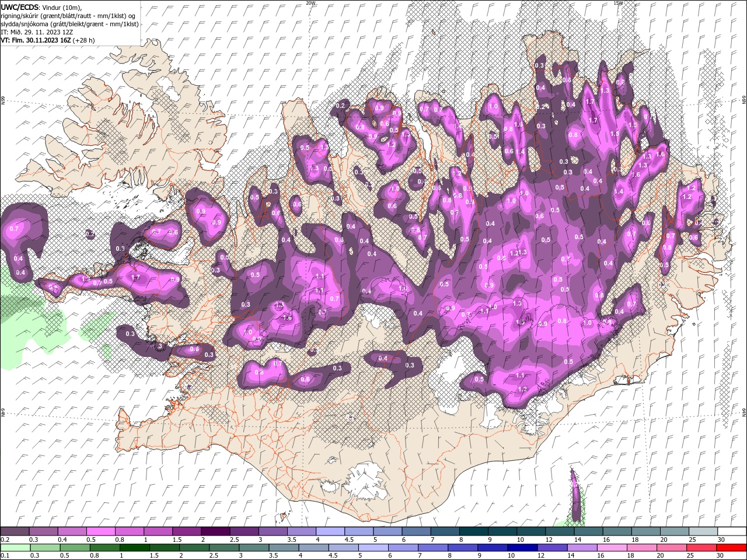Click the legend description line starting 'slydda/snjókoma'
747x560 pixels.
(69, 24)
